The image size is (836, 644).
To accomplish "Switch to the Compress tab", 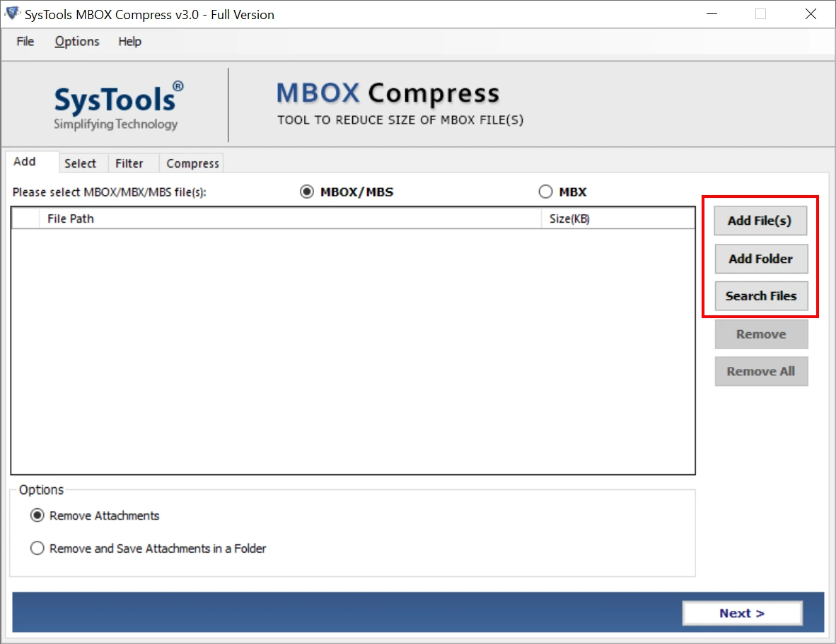I will 192,163.
